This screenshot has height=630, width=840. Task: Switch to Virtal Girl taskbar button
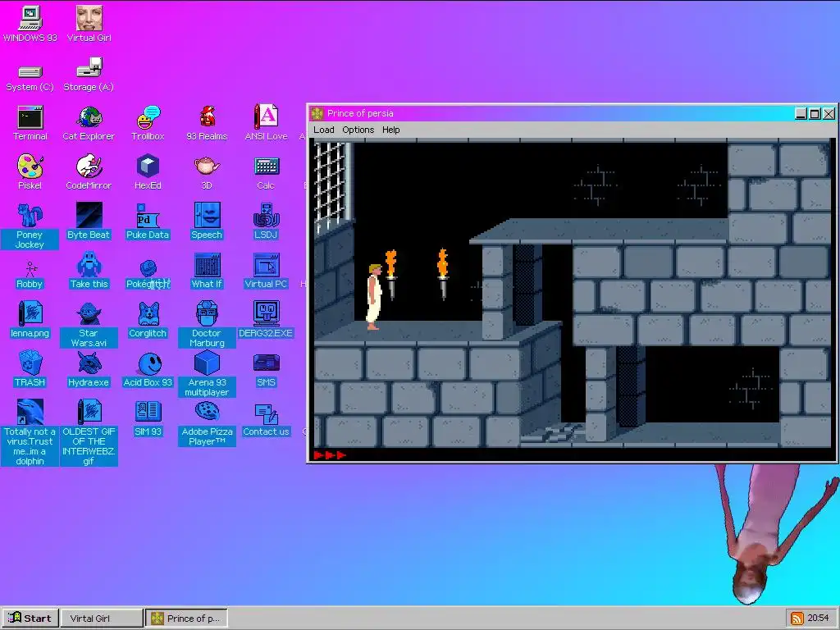[x=102, y=619]
